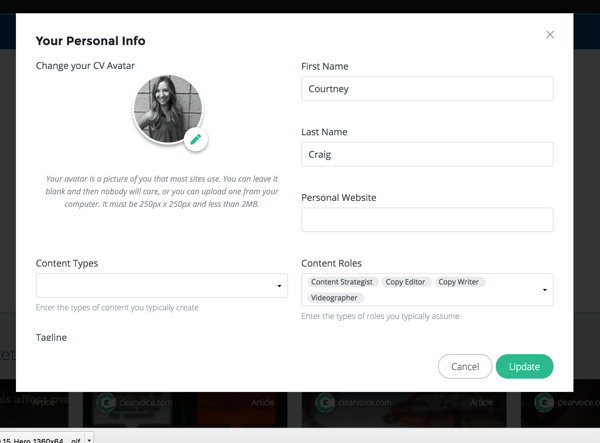Open the download item menu arrow
This screenshot has height=443, width=600.
click(x=89, y=440)
